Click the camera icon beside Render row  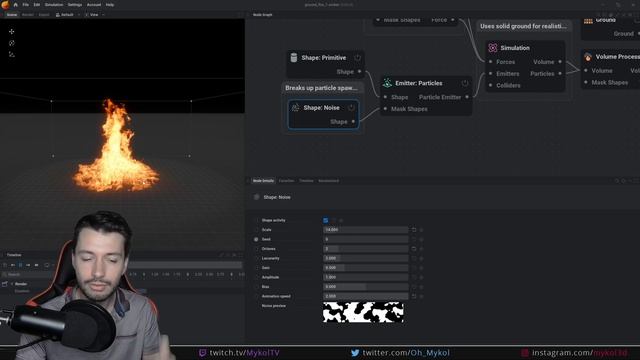5,284
